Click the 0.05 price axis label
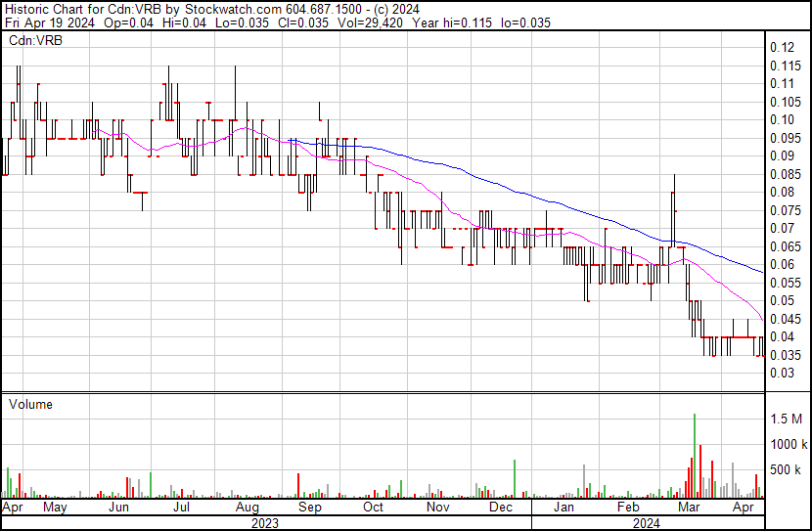The image size is (812, 531). [x=782, y=300]
